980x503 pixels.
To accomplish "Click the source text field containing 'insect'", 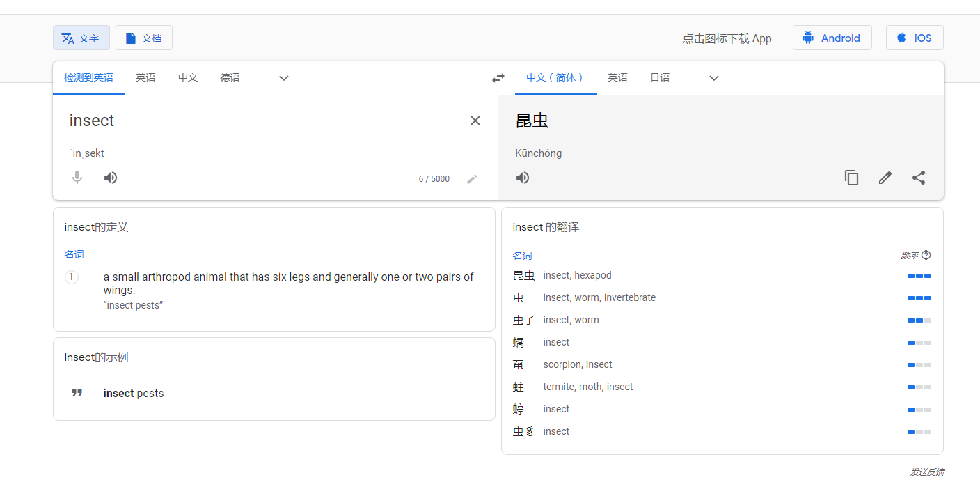I will pyautogui.click(x=264, y=121).
